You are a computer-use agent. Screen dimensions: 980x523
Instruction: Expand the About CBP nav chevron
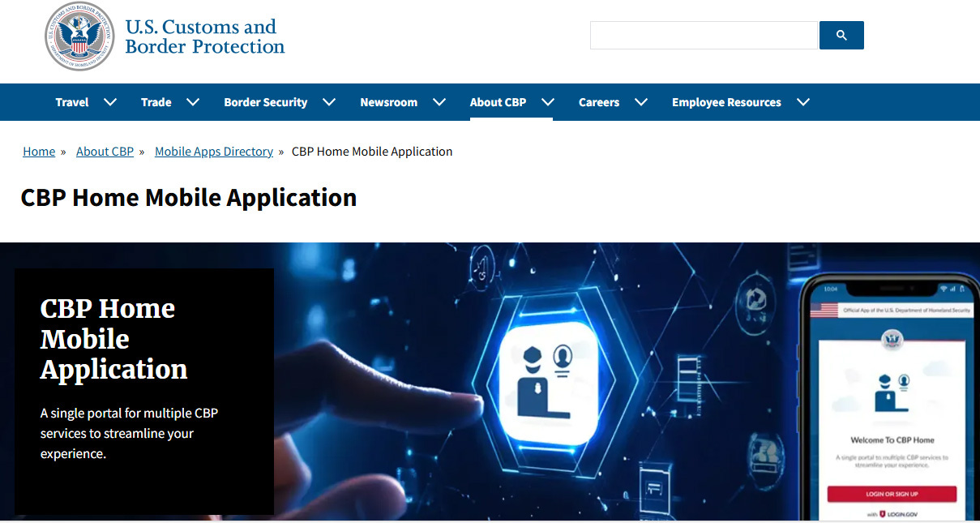(548, 102)
